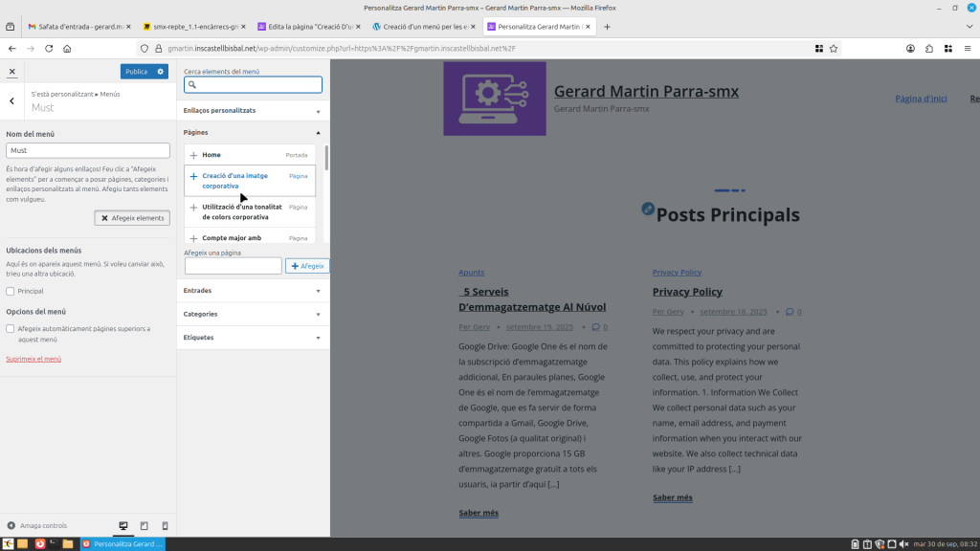Enable the Principal menu location checkbox
Image resolution: width=980 pixels, height=551 pixels.
click(11, 291)
